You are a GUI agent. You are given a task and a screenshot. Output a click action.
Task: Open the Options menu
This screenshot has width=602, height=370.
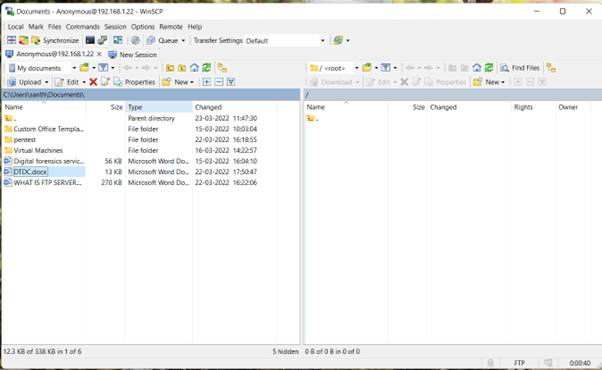[x=143, y=26]
